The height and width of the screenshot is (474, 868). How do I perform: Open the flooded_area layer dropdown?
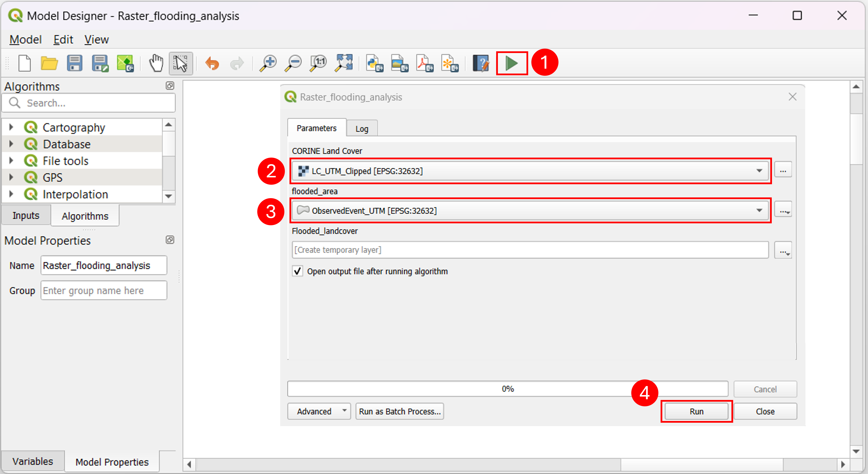pos(530,211)
